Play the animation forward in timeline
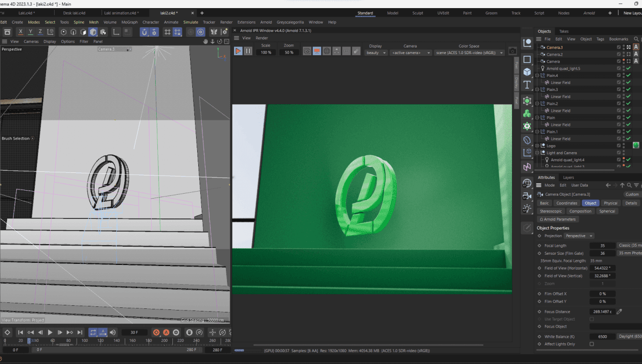 click(x=50, y=332)
